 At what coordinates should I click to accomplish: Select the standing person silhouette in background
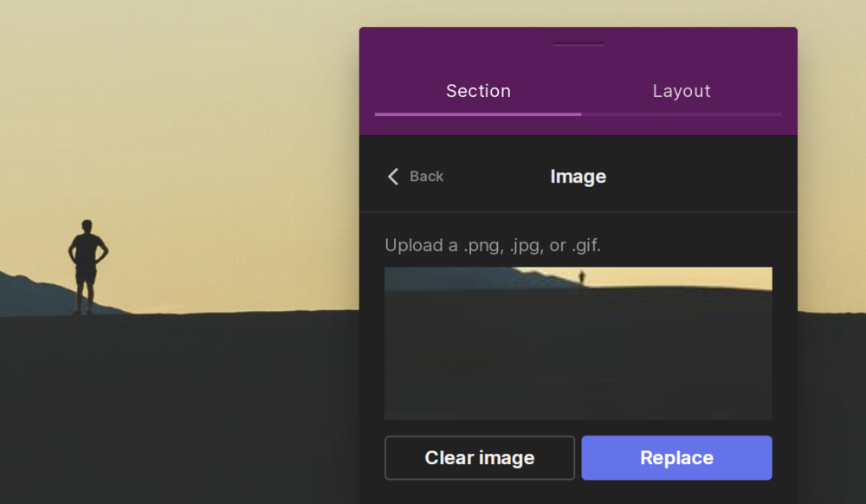tap(87, 268)
